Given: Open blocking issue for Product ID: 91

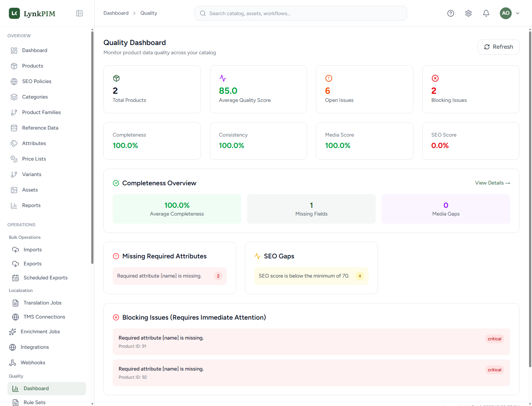Looking at the screenshot, I should [311, 342].
